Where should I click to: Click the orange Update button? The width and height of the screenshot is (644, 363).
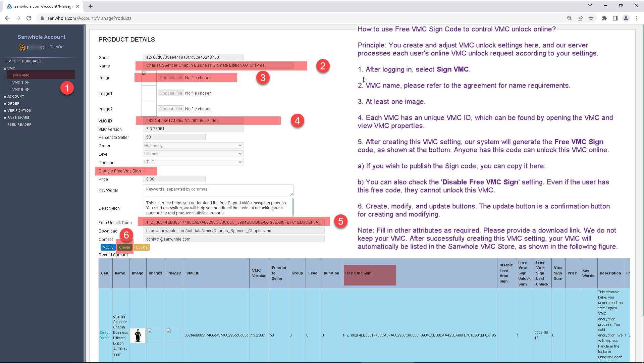tap(142, 247)
